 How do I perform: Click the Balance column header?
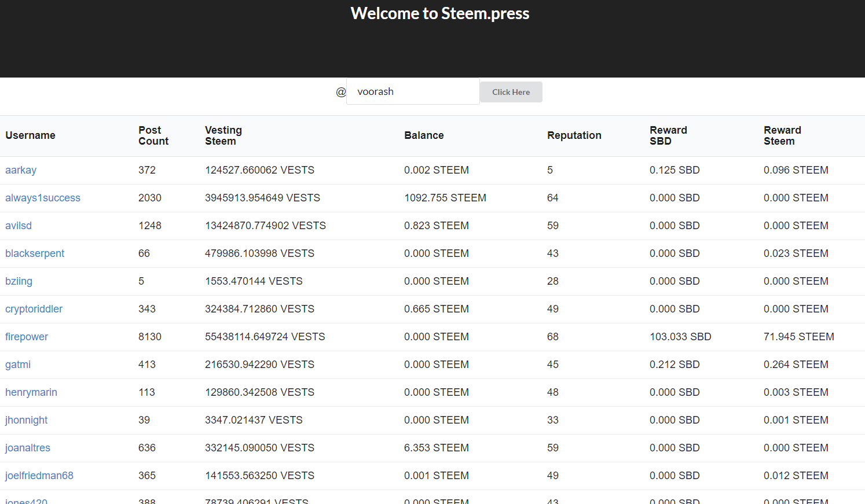pyautogui.click(x=424, y=135)
